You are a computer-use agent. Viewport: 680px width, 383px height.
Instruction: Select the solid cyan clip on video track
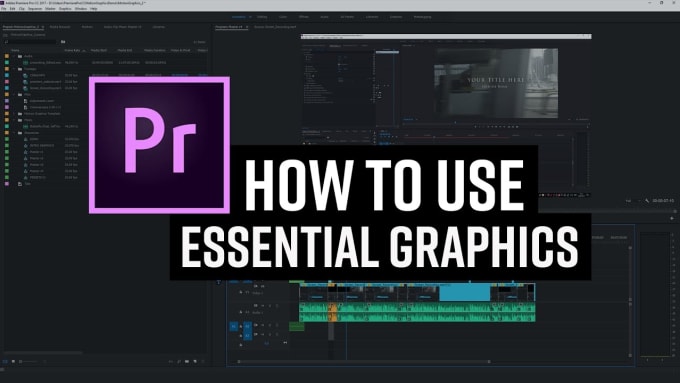464,292
